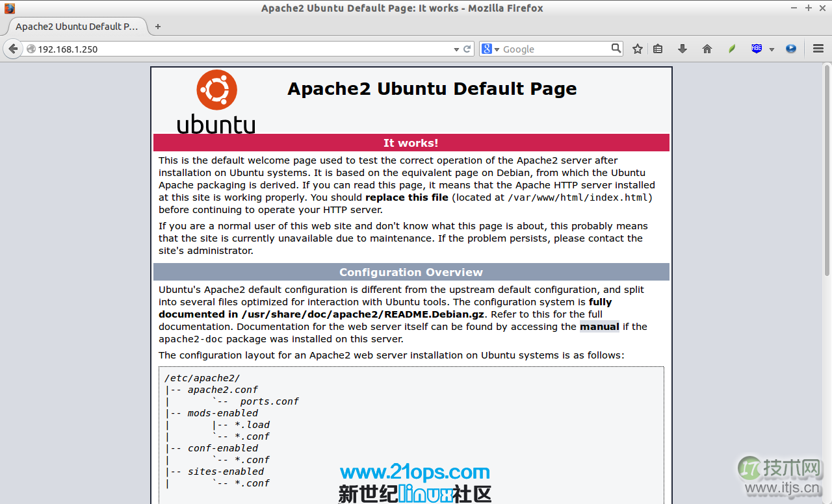Open the manual link on the page

pos(599,327)
